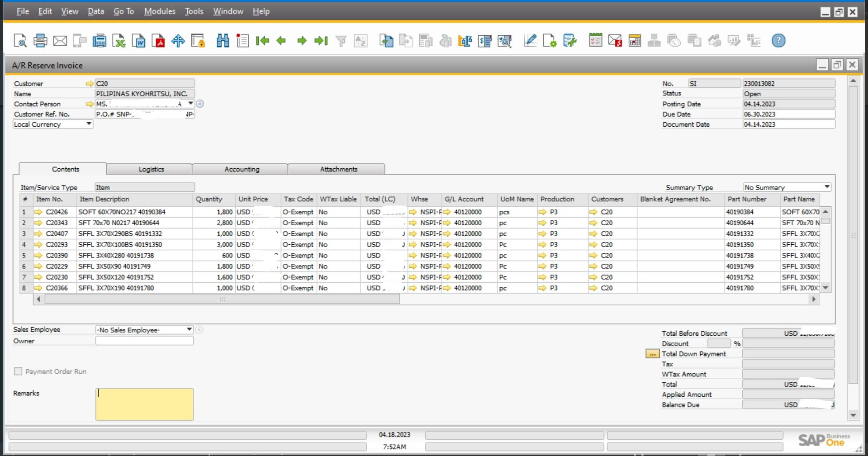868x456 pixels.
Task: Follow the Customer C20 link arrow
Action: pyautogui.click(x=90, y=83)
